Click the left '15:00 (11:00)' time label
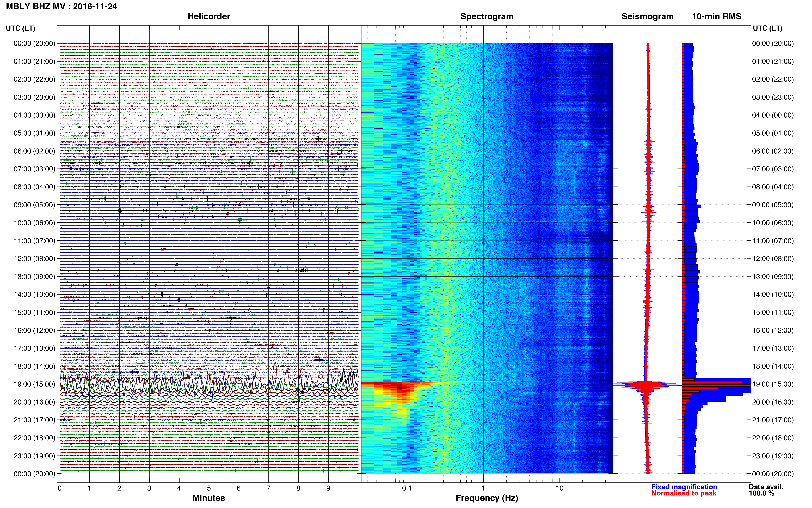Screen dimensions: 812x508 point(34,312)
